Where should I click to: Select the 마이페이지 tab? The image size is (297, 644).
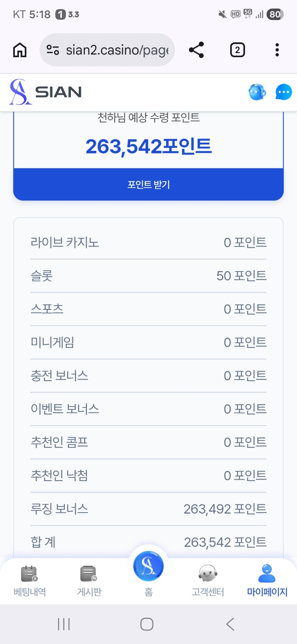coord(267,581)
